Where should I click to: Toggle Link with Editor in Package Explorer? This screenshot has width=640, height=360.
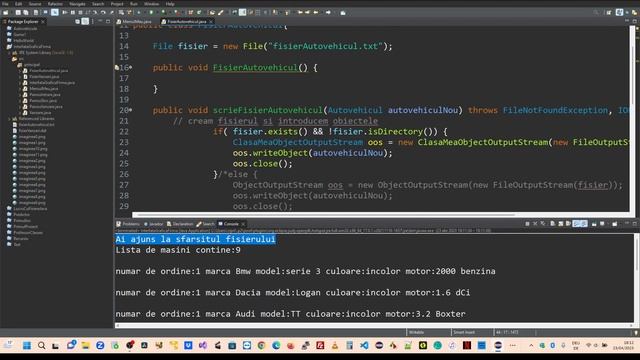(x=85, y=21)
